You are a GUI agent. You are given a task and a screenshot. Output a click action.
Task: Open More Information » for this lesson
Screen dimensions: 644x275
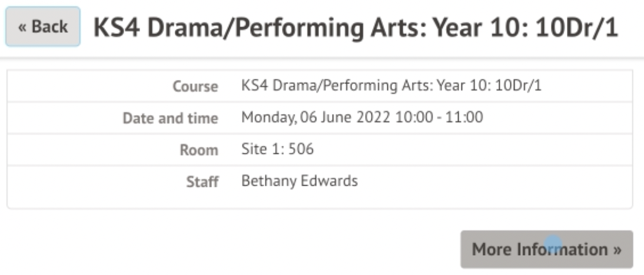pos(546,249)
